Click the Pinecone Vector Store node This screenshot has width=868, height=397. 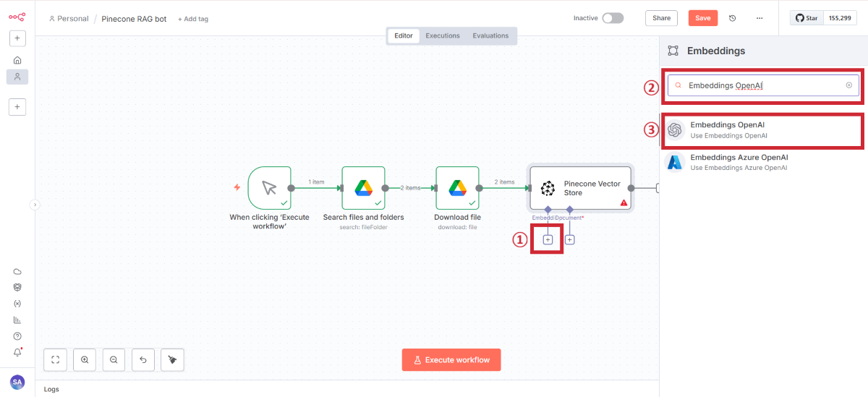(x=580, y=188)
